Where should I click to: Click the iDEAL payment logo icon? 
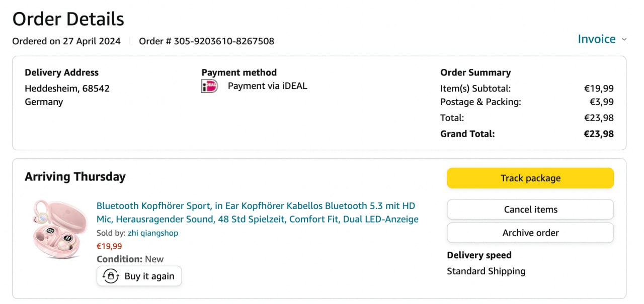click(209, 86)
